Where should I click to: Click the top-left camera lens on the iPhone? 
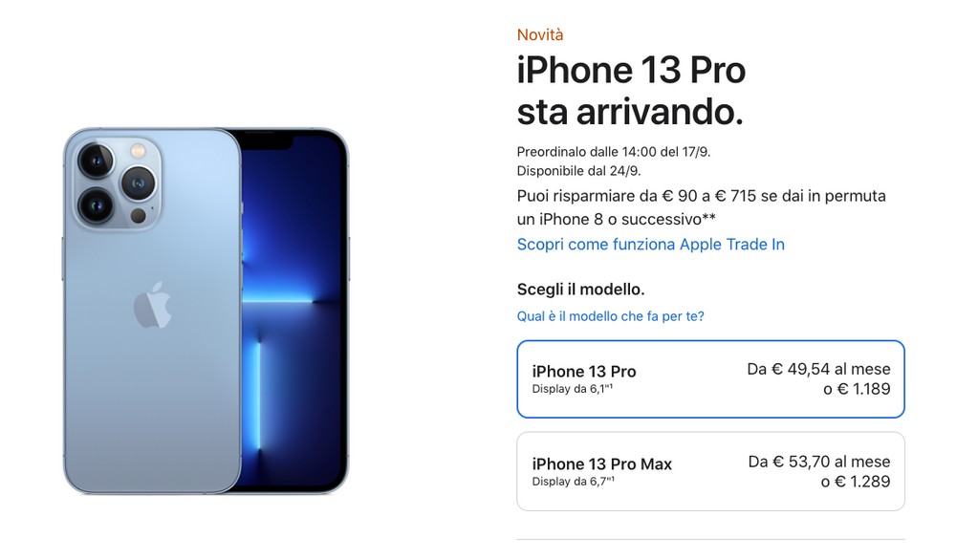[96, 161]
